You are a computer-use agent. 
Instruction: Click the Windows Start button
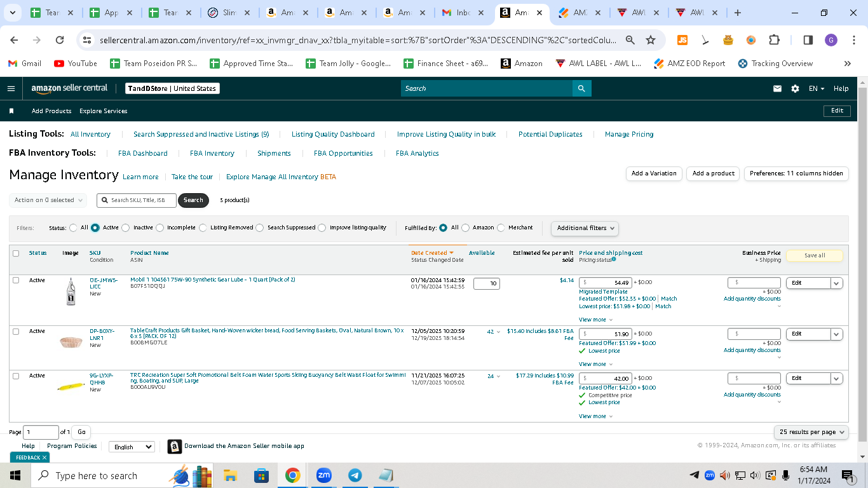coord(15,475)
